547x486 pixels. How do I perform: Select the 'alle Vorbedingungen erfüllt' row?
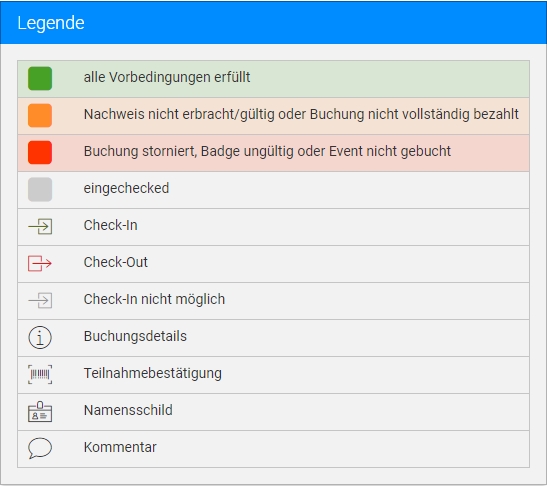[x=274, y=79]
